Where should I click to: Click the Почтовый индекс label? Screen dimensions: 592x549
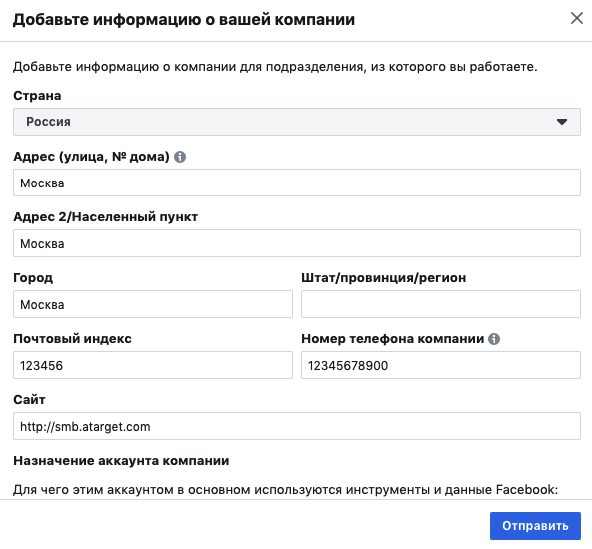pyautogui.click(x=72, y=339)
